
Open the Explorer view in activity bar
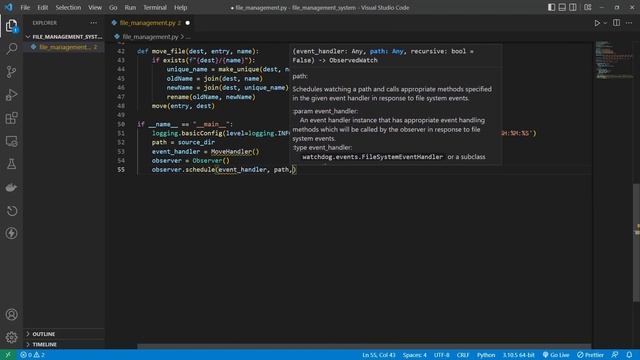point(11,26)
